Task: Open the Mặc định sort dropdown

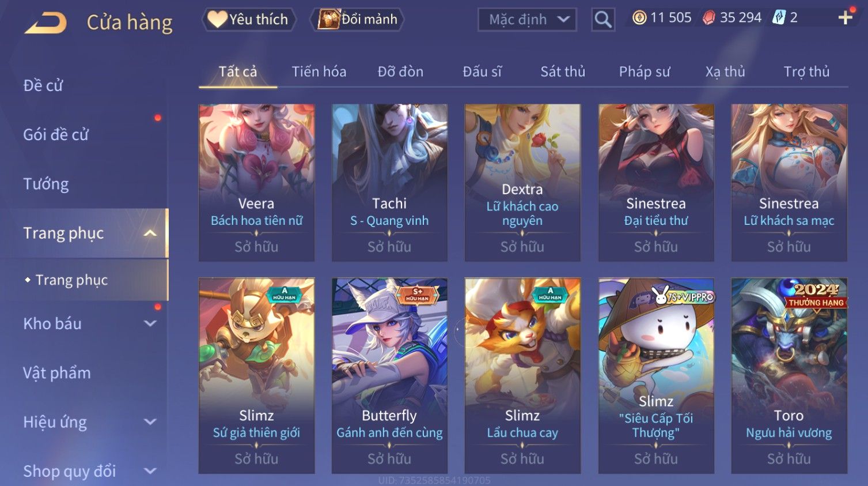Action: coord(527,20)
